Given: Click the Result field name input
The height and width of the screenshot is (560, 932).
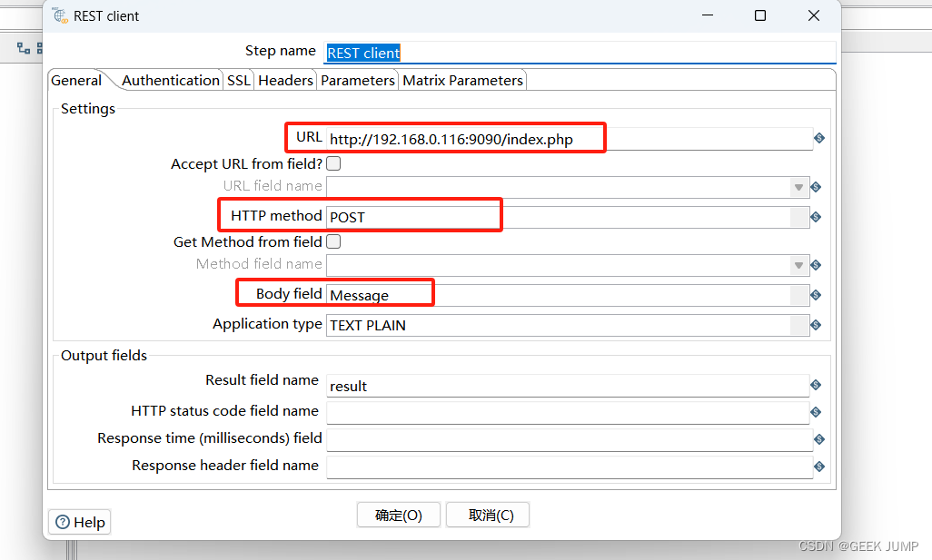Looking at the screenshot, I should [x=568, y=386].
